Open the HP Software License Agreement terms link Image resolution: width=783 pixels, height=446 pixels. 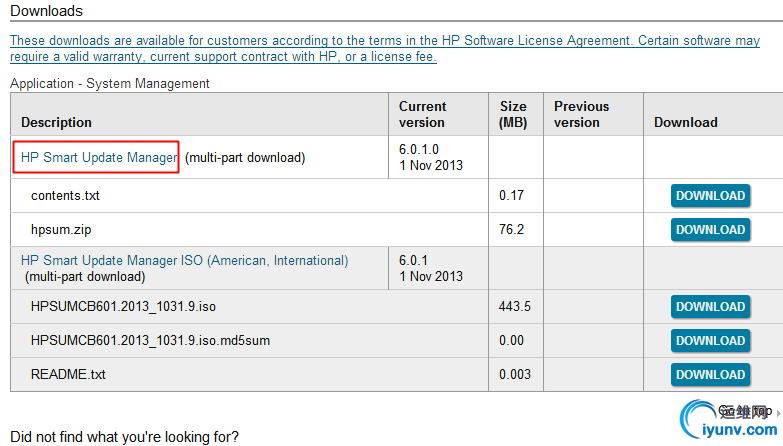[x=385, y=48]
